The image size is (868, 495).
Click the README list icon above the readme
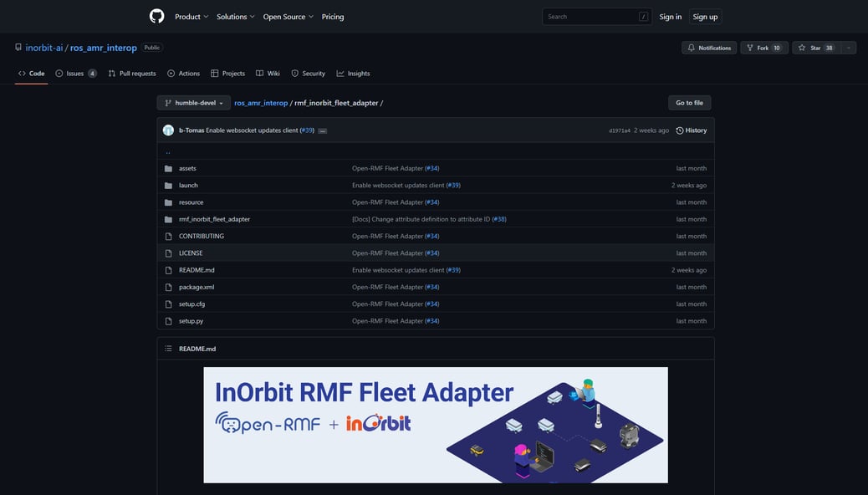[166, 348]
